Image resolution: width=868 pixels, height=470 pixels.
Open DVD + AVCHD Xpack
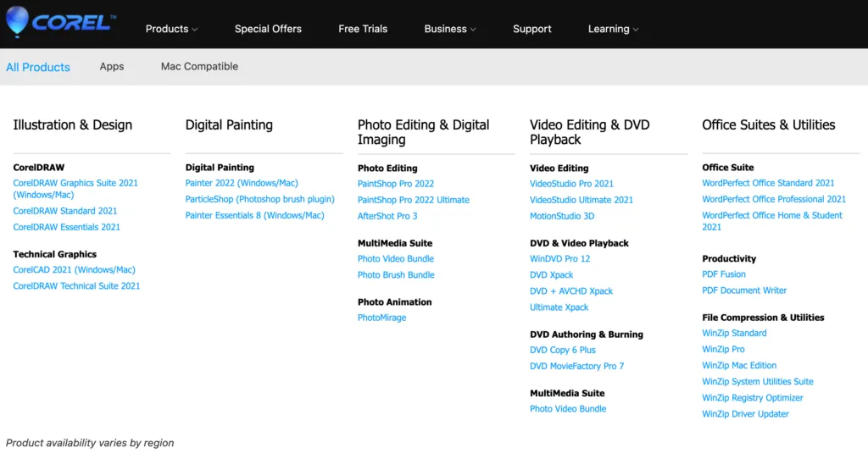(571, 290)
